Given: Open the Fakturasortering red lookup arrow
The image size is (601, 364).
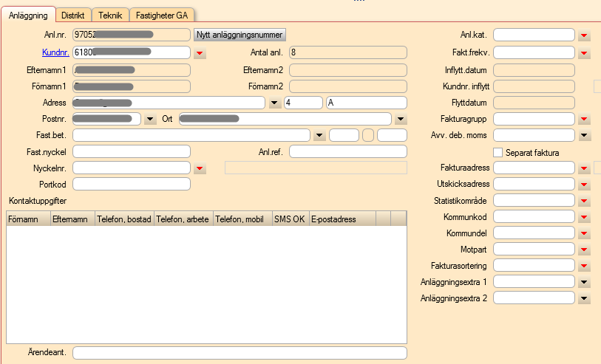Looking at the screenshot, I should pos(584,266).
